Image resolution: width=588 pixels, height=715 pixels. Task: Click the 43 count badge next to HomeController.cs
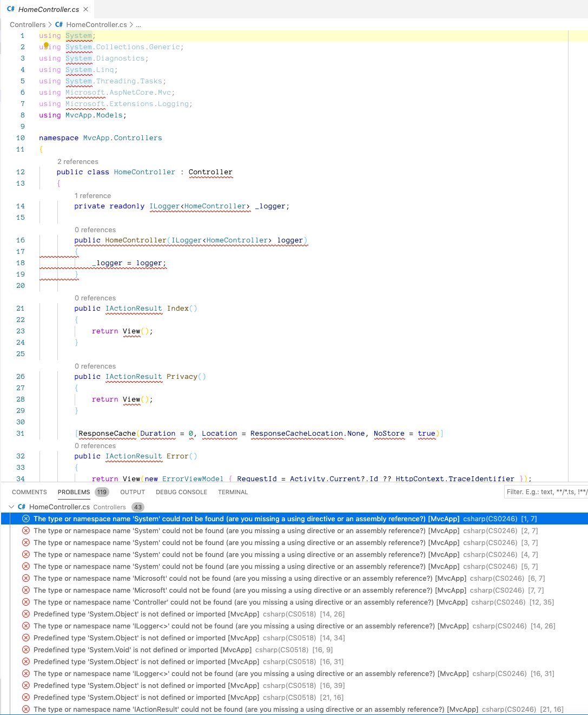pyautogui.click(x=137, y=507)
